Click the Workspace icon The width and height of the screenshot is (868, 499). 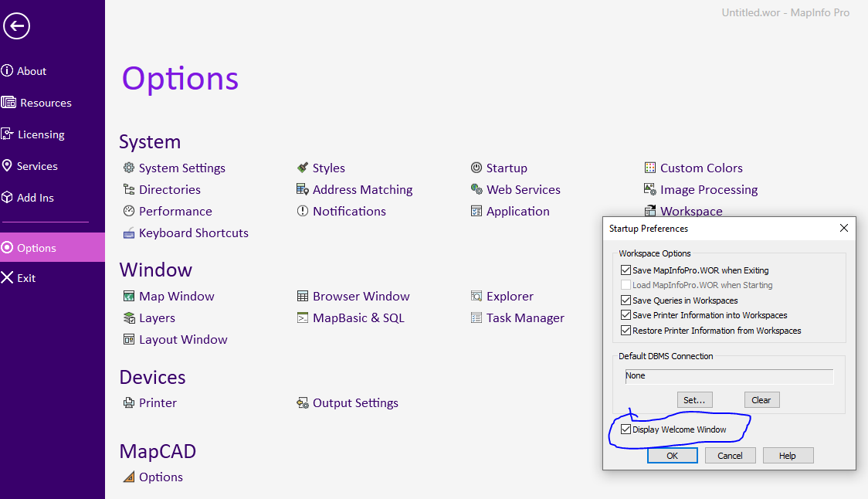(x=650, y=211)
